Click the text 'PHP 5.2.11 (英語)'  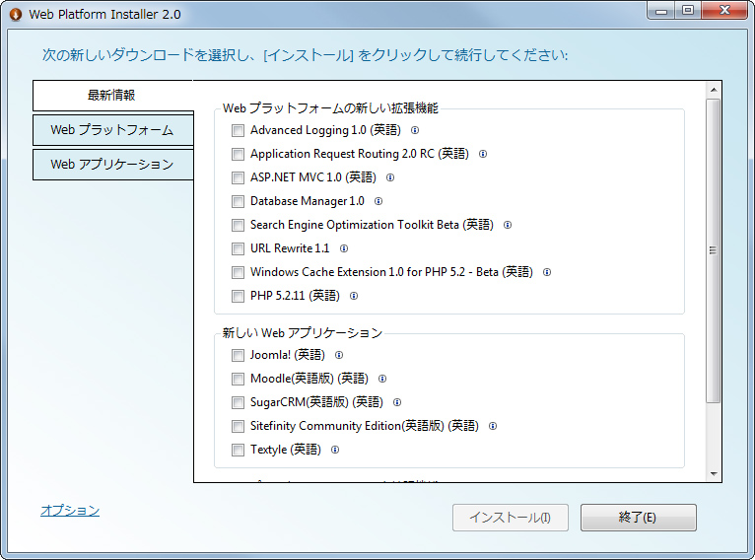coord(295,296)
